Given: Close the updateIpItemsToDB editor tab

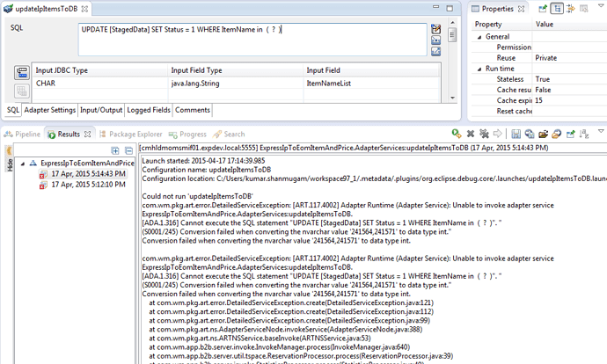Looking at the screenshot, I should tap(84, 9).
